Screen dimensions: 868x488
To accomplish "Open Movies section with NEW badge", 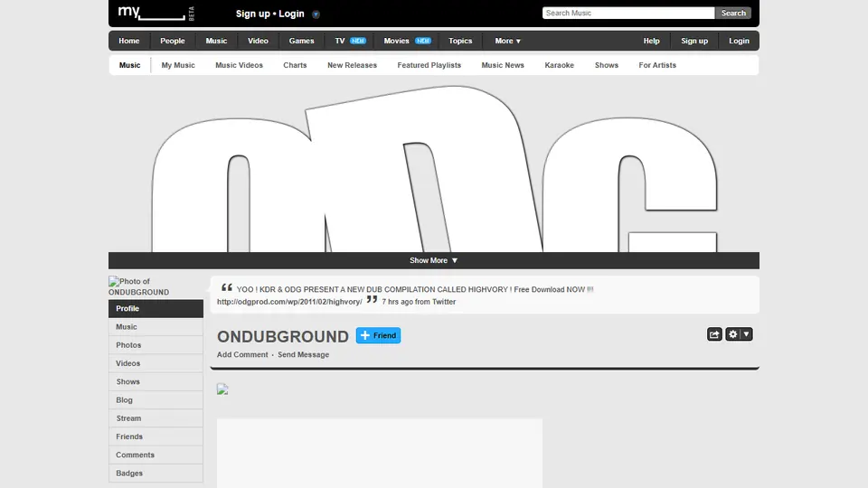I will (x=407, y=41).
